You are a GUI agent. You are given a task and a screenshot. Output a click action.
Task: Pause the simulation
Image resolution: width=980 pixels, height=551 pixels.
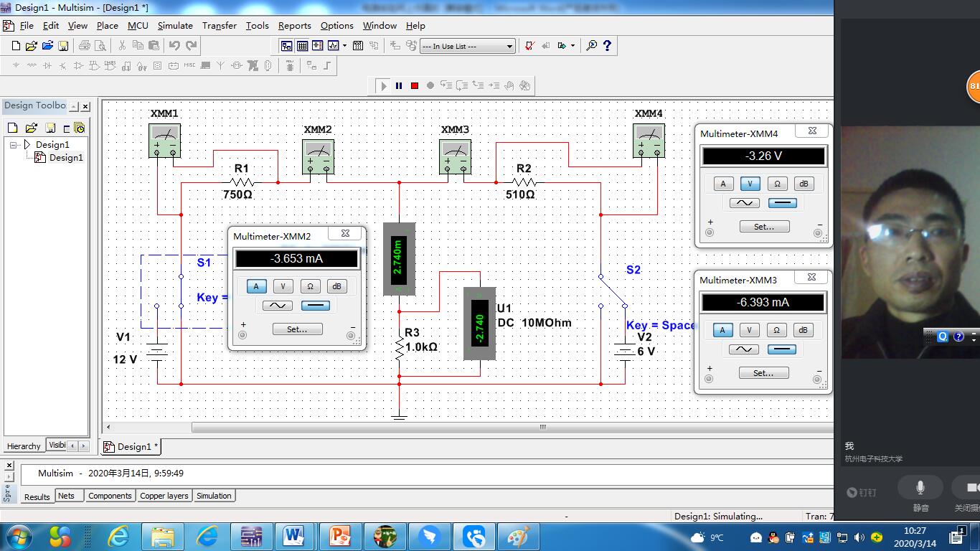tap(399, 85)
